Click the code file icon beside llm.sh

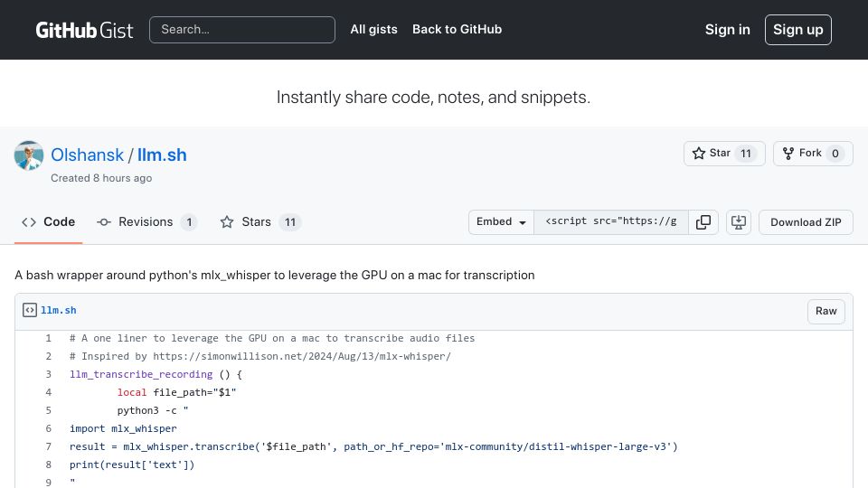pos(29,310)
